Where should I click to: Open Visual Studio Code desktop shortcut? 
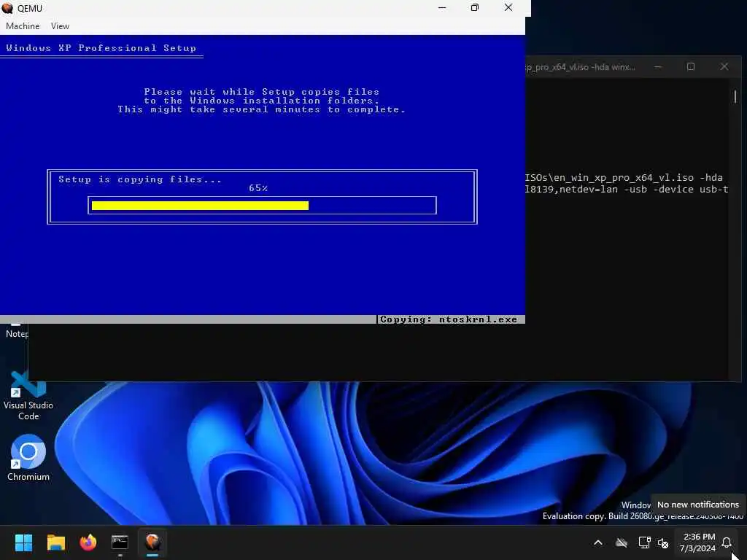(28, 397)
